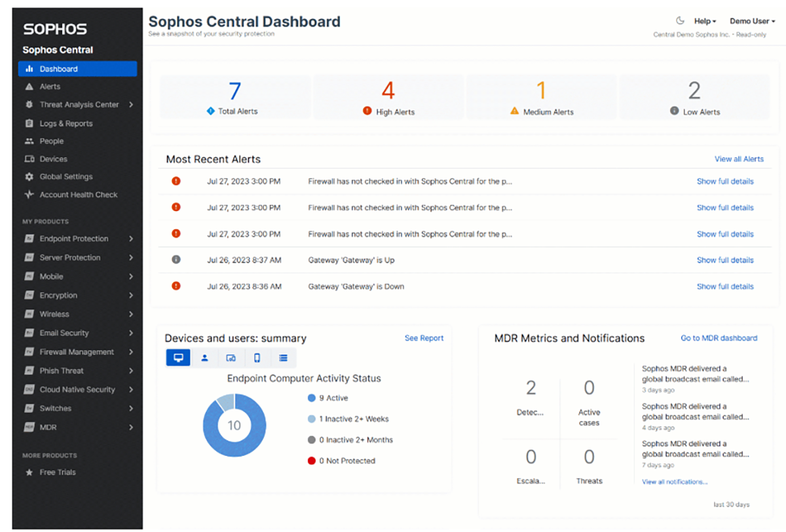Viewport: 786px width, 532px height.
Task: Click the 9 Active blue legend swatch
Action: tap(311, 398)
